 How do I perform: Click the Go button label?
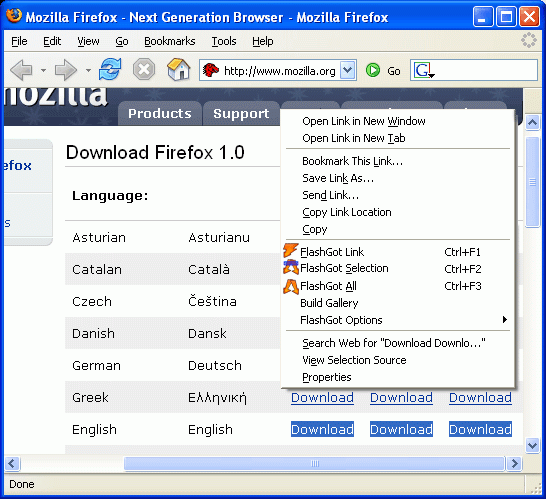click(394, 71)
